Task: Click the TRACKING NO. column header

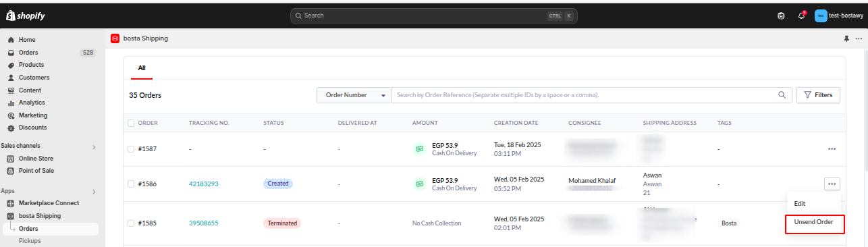Action: click(x=209, y=123)
